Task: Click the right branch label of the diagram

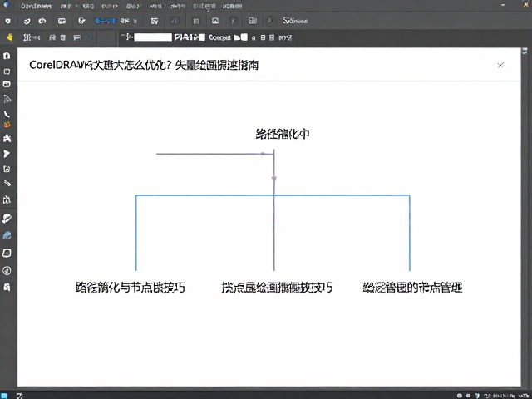Action: click(x=412, y=288)
